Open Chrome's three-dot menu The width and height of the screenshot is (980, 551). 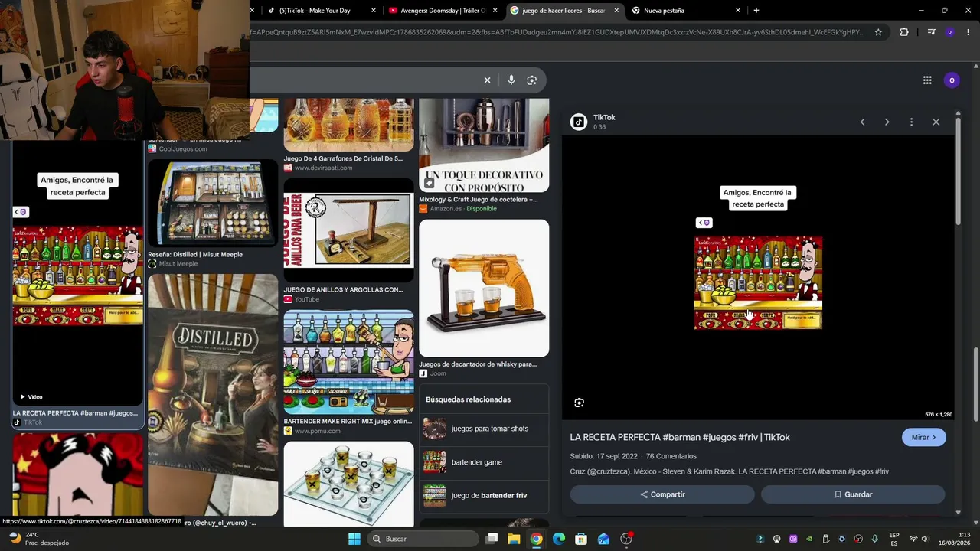(968, 32)
